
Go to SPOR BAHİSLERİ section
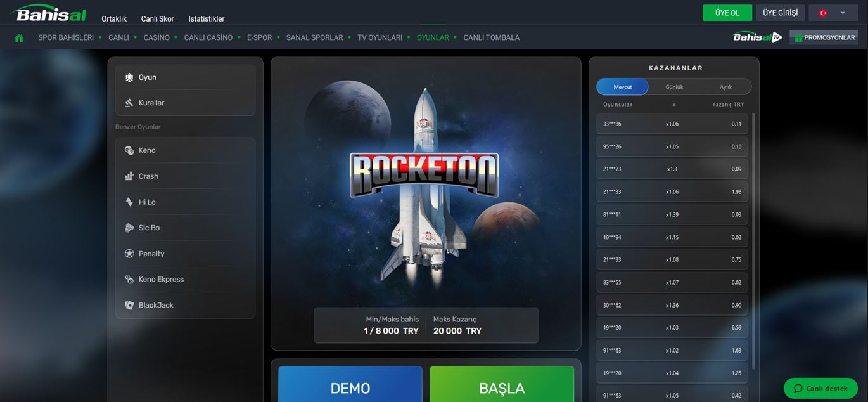66,38
